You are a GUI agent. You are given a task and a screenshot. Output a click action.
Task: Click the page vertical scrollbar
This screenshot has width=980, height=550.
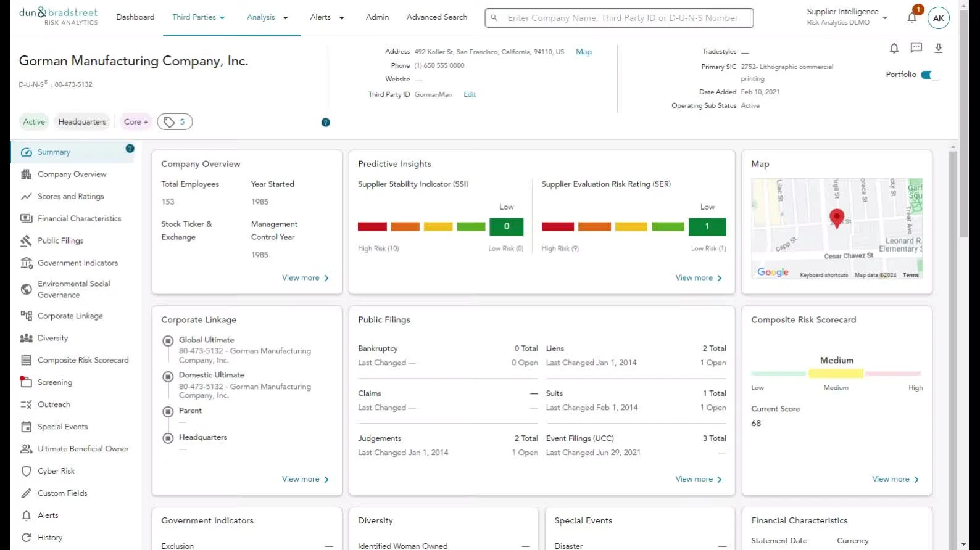(964, 123)
